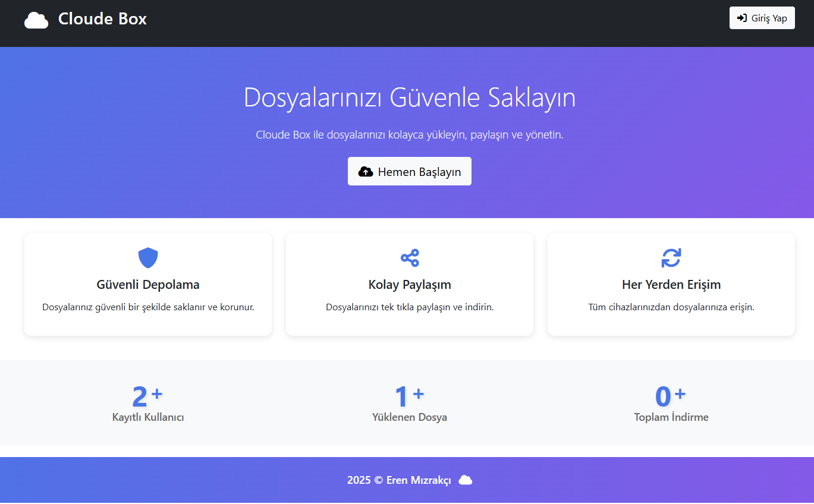
Task: Click the share icon above Kolay Paylaşım
Action: point(409,257)
